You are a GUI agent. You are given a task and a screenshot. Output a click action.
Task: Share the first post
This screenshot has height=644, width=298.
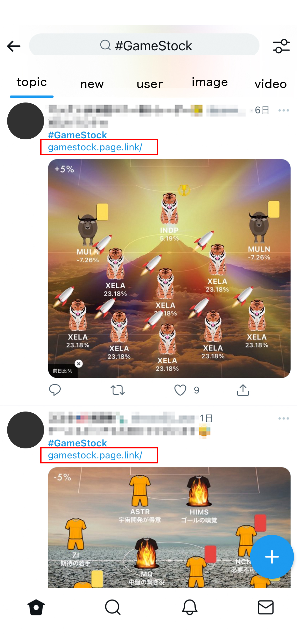click(x=243, y=390)
